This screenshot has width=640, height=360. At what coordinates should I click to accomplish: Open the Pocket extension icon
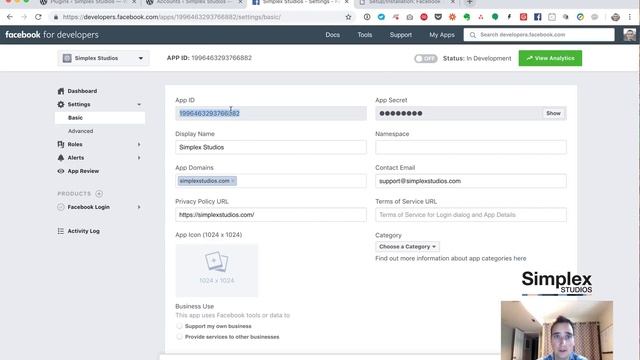pyautogui.click(x=438, y=17)
